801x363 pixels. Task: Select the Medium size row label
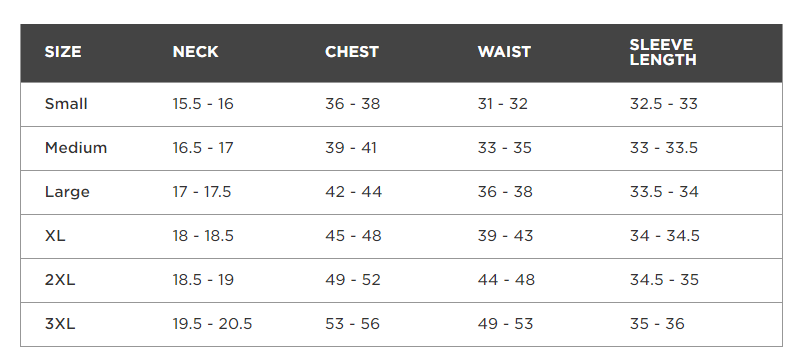coord(76,148)
